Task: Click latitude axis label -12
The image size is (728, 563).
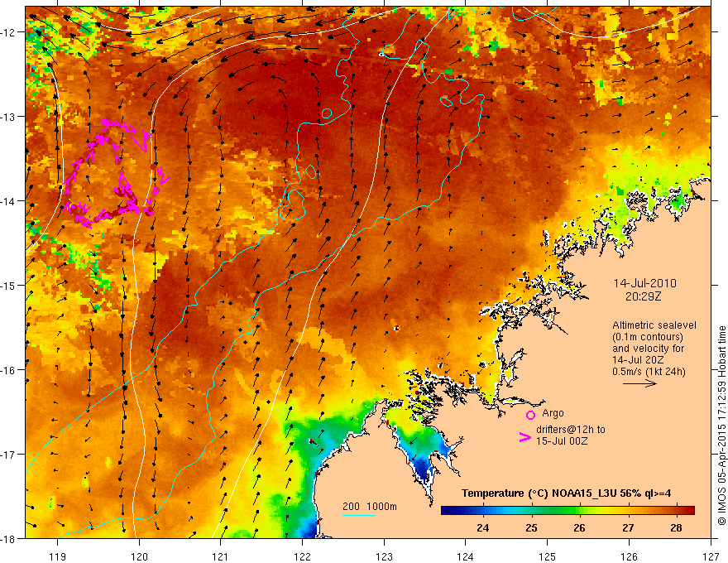Action: (x=8, y=32)
